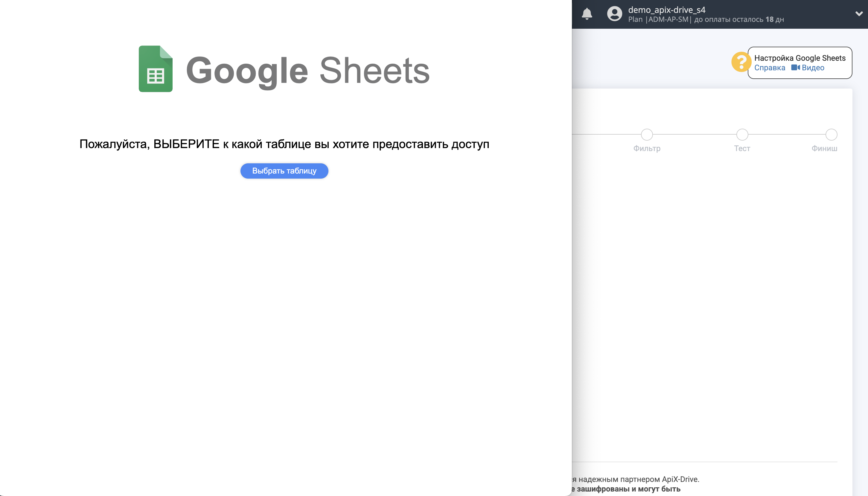Viewport: 868px width, 496px height.
Task: Click the user avatar icon
Action: click(614, 14)
